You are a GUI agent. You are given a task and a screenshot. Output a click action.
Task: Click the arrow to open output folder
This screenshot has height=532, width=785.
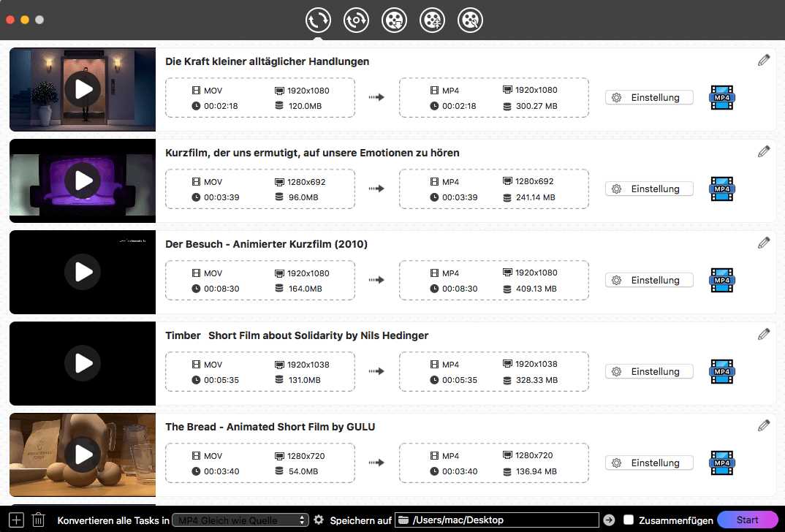pyautogui.click(x=608, y=520)
